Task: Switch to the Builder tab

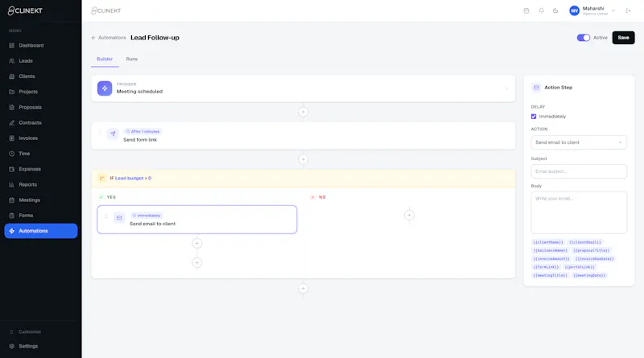Action: coord(105,59)
